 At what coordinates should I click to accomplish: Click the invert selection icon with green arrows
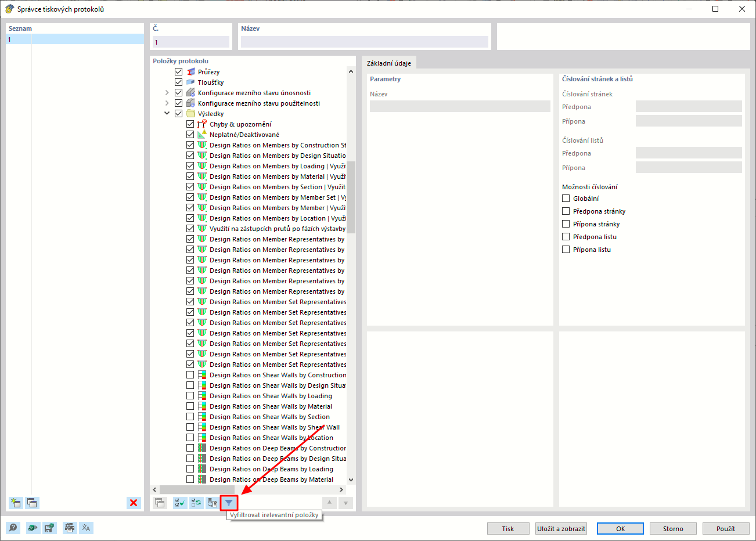pyautogui.click(x=196, y=503)
